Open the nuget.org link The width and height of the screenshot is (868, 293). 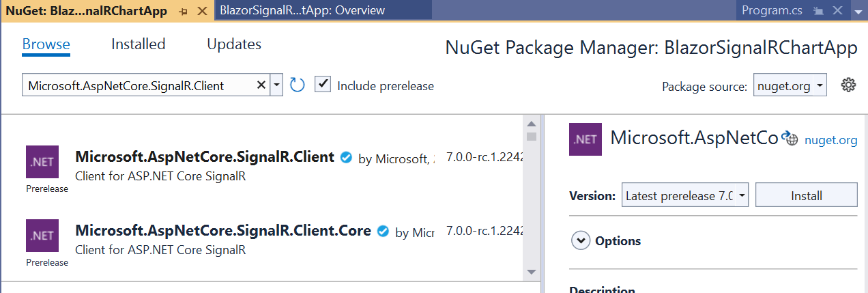830,140
